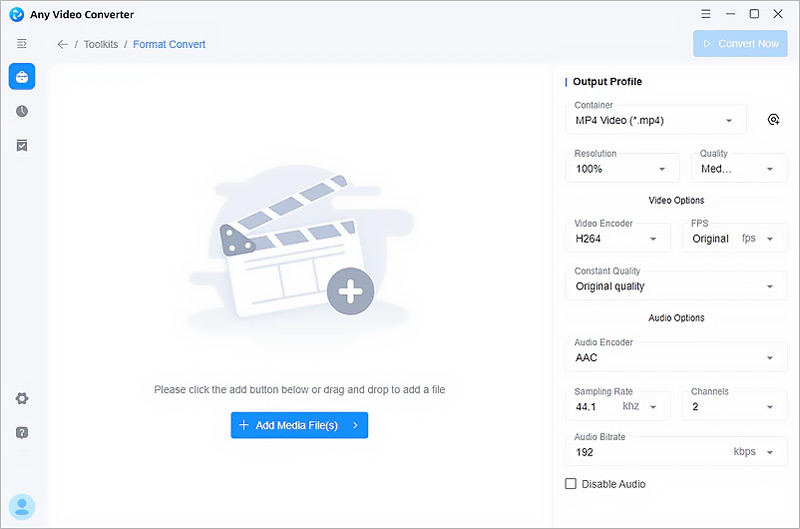Click the Toolkits breadcrumb link

click(x=101, y=44)
